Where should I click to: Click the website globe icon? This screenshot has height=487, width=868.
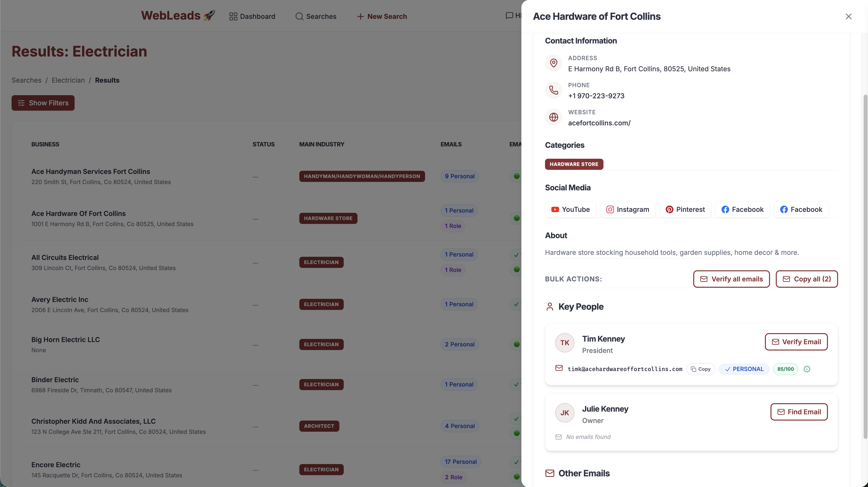coord(553,117)
